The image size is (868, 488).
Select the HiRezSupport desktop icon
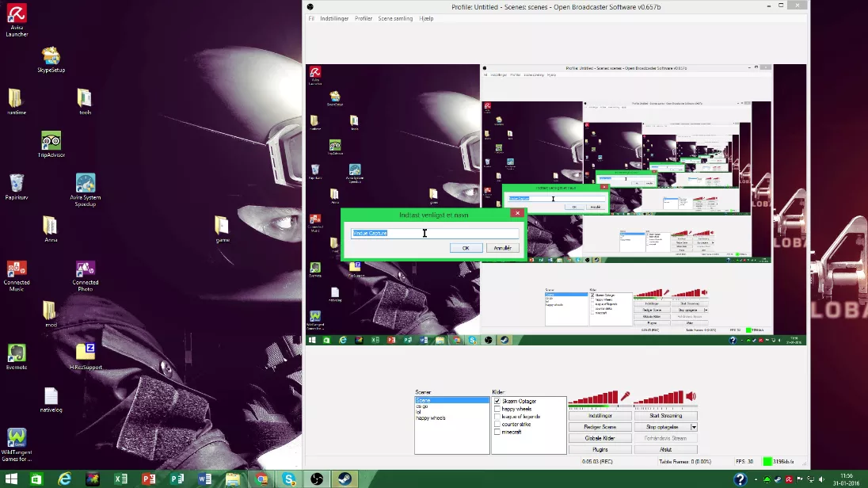(86, 356)
